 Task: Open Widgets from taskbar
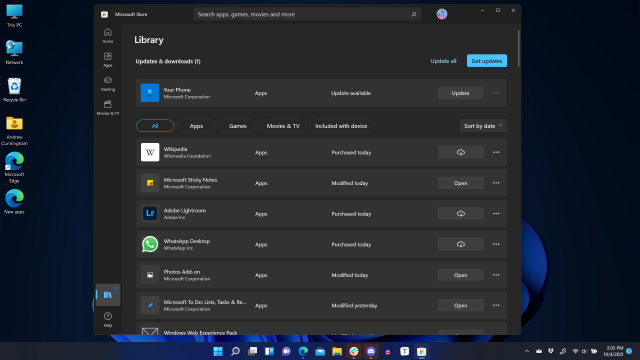point(269,351)
